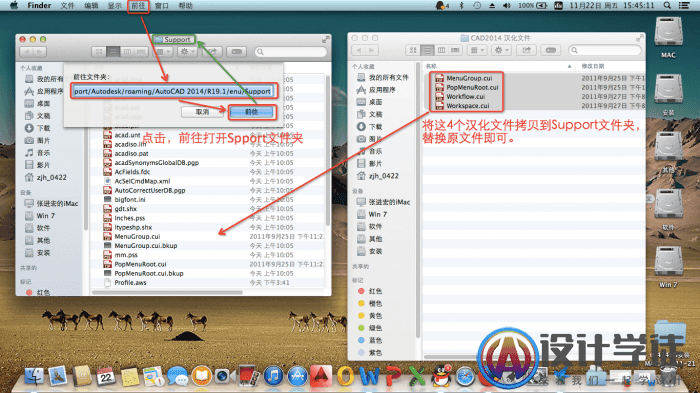This screenshot has width=700, height=393.
Task: Switch CAD2014 window to list view
Action: click(x=427, y=50)
